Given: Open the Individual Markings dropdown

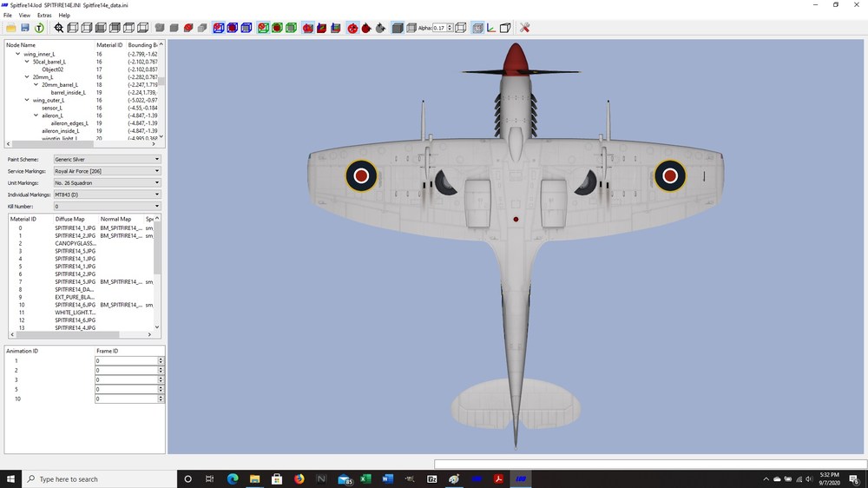Looking at the screenshot, I should pos(107,195).
